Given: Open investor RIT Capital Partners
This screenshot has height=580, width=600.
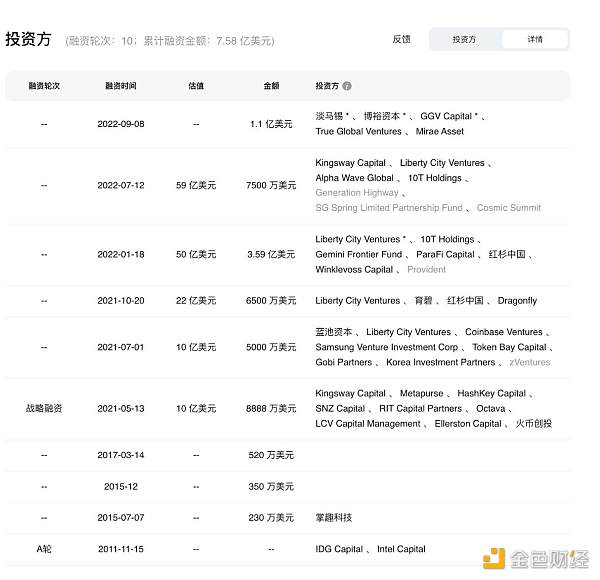Looking at the screenshot, I should point(421,409).
